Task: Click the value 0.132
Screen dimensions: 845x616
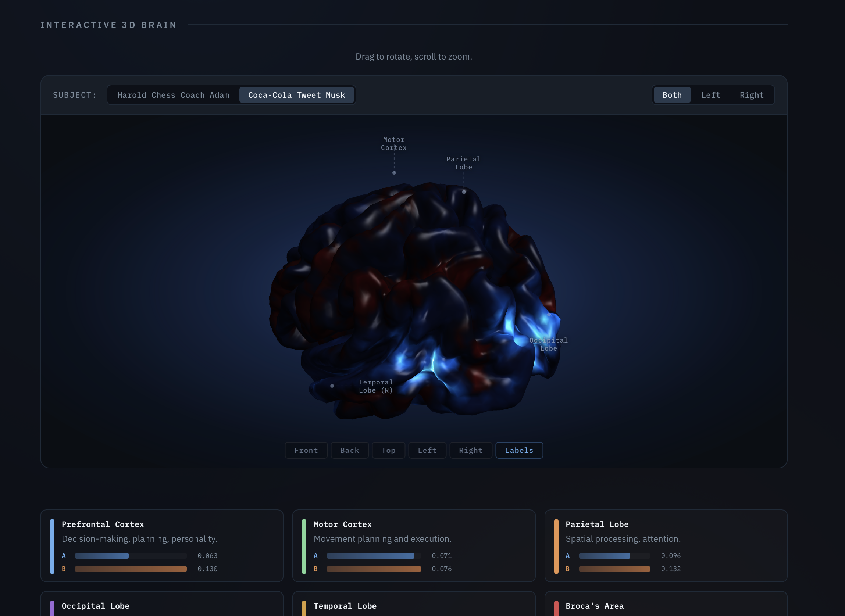Action: click(671, 569)
